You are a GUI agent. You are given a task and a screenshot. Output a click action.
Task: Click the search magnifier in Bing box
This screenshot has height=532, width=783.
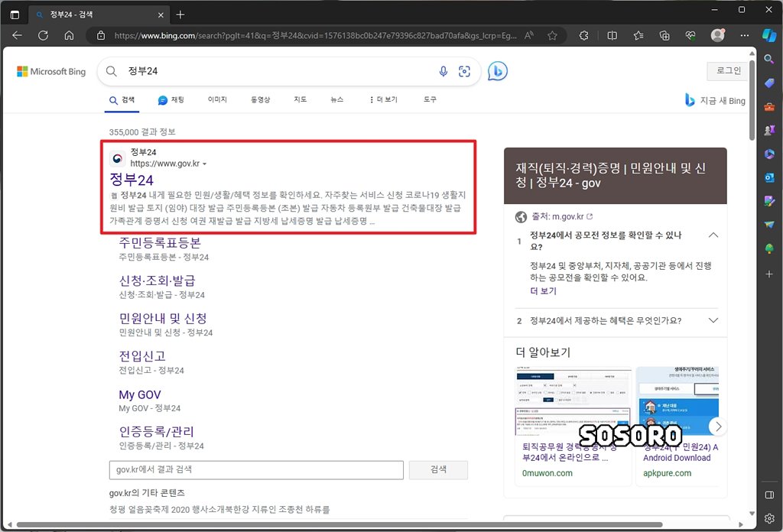point(112,71)
